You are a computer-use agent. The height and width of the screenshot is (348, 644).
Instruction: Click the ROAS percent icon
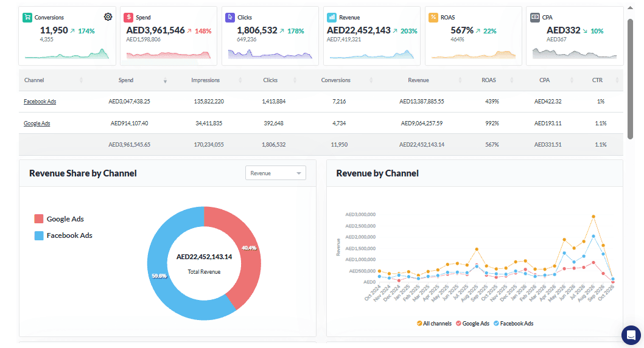[x=433, y=17]
